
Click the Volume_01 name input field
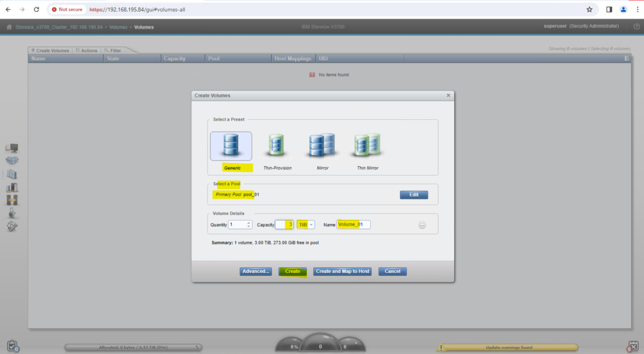point(353,225)
